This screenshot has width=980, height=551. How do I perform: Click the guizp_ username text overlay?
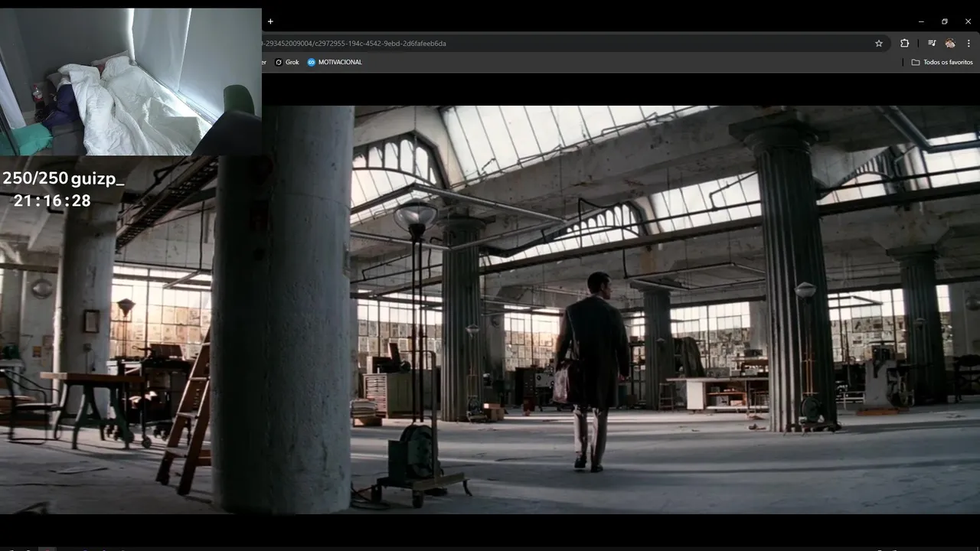pos(97,179)
